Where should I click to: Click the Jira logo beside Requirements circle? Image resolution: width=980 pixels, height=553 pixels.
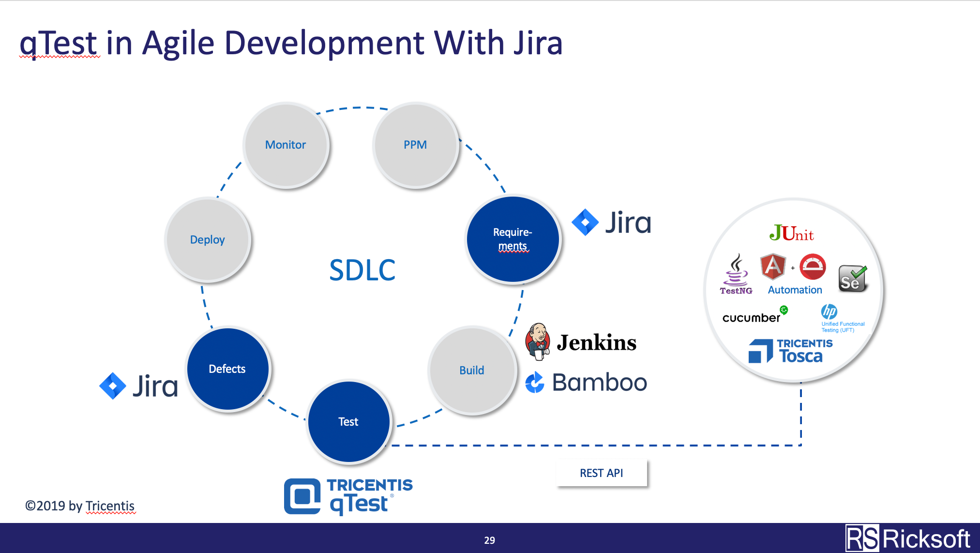(611, 222)
